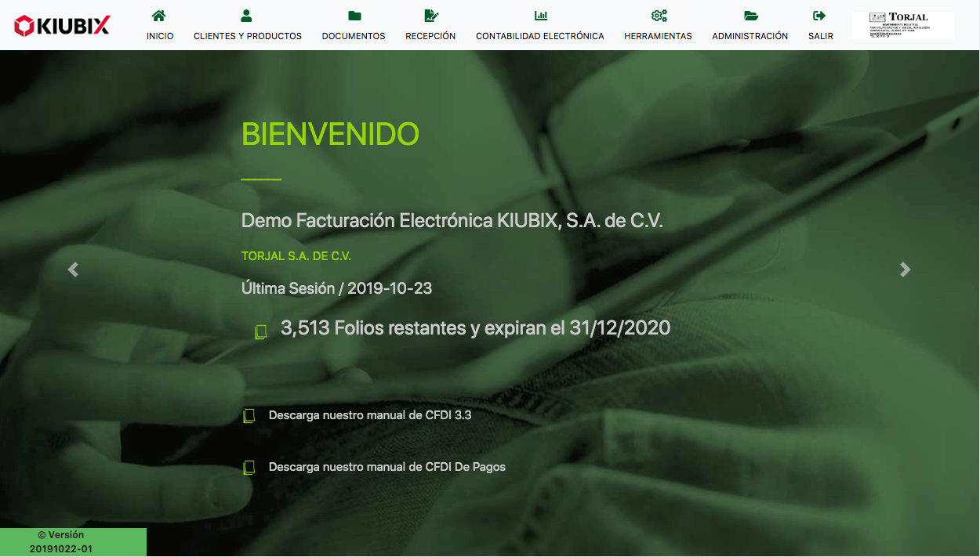Advance to next carousel slide
This screenshot has width=980, height=557.
point(906,269)
